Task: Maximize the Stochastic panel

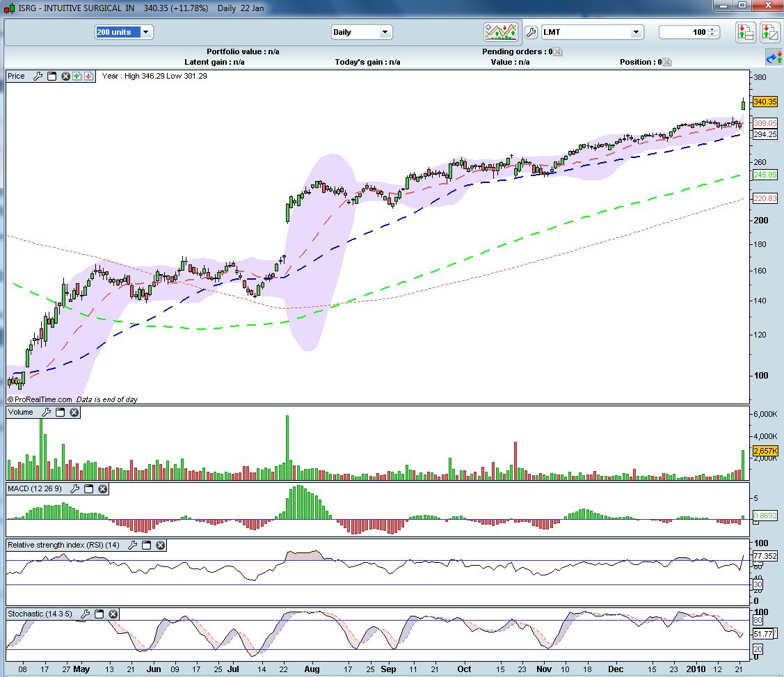Action: [x=99, y=614]
